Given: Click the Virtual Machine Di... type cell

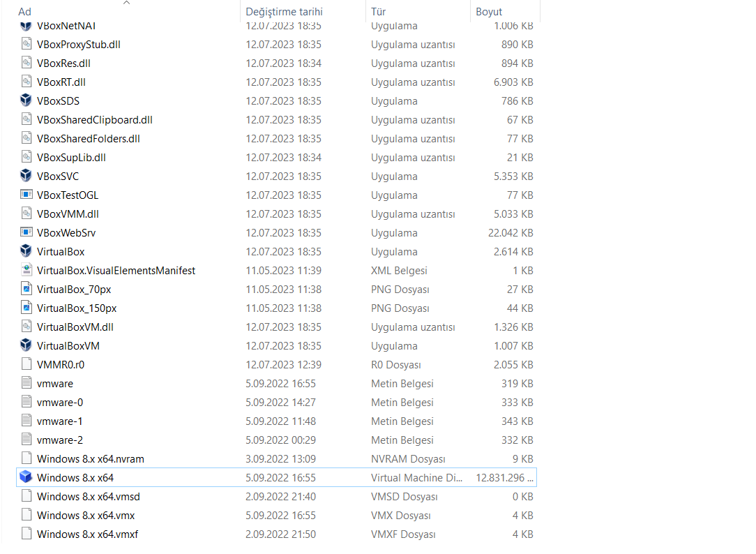Looking at the screenshot, I should pos(416,477).
